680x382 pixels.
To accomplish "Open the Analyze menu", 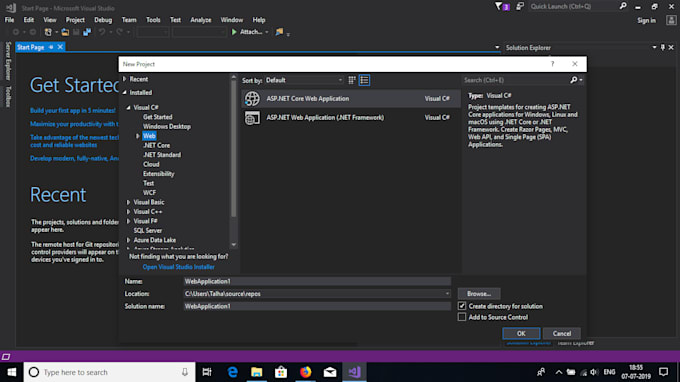I will click(x=201, y=20).
